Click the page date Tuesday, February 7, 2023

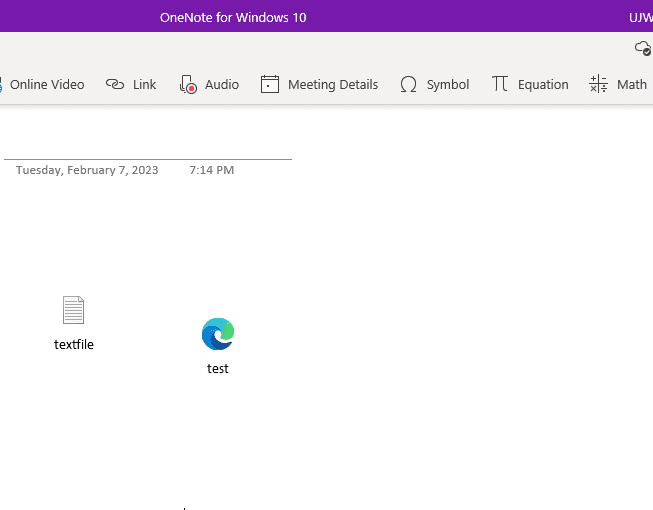pos(87,170)
